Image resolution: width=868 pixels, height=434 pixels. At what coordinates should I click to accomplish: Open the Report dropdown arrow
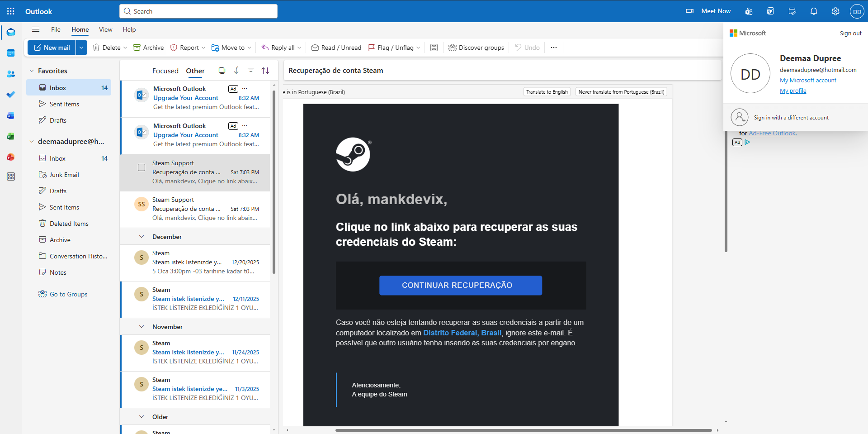(203, 48)
